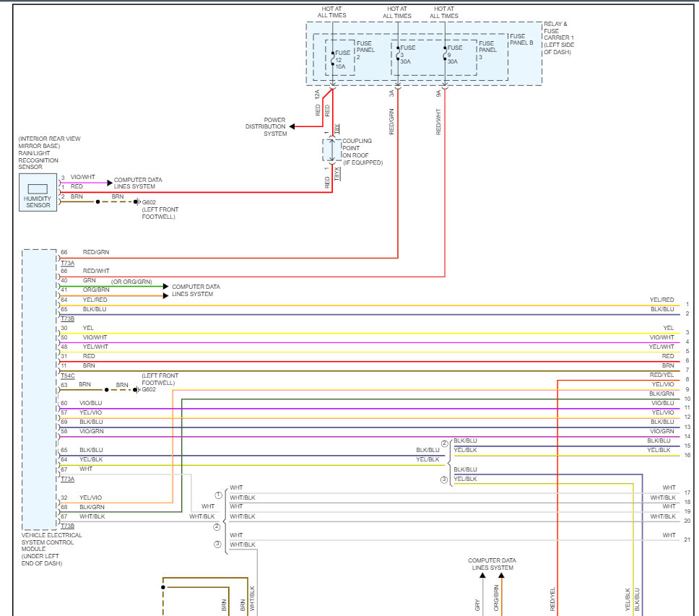Click the T54C connector label
This screenshot has width=699, height=616.
point(68,376)
